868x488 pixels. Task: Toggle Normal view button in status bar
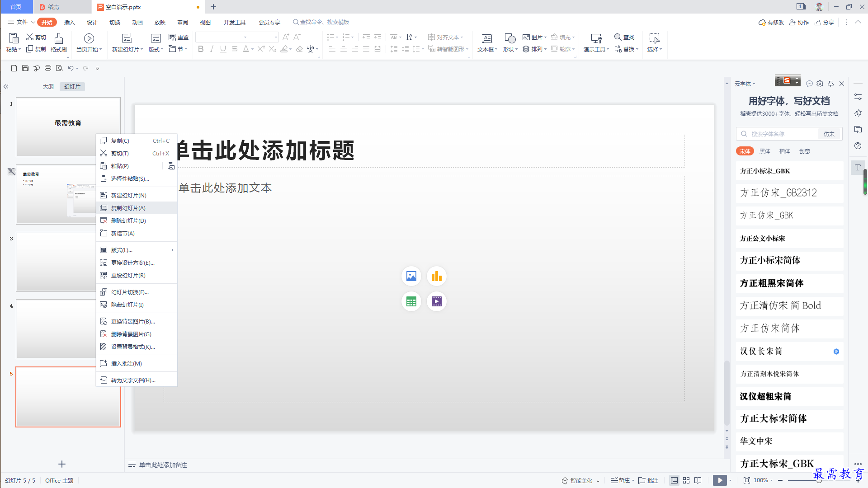pos(674,480)
